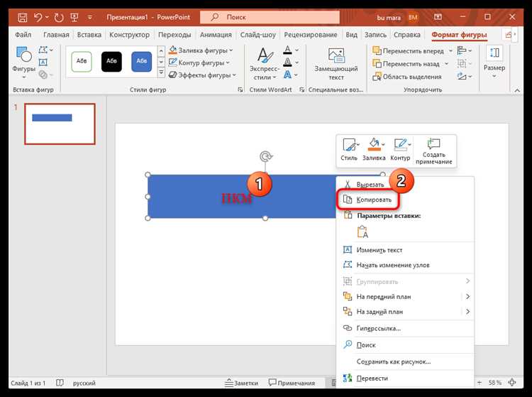Click Переместить вперед
The image size is (532, 397).
click(x=408, y=51)
